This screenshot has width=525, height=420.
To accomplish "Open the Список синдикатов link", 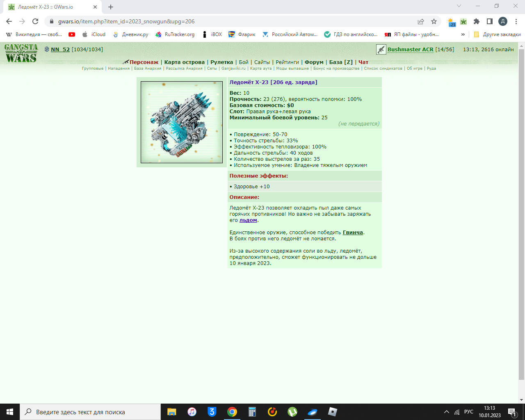I will click(383, 68).
